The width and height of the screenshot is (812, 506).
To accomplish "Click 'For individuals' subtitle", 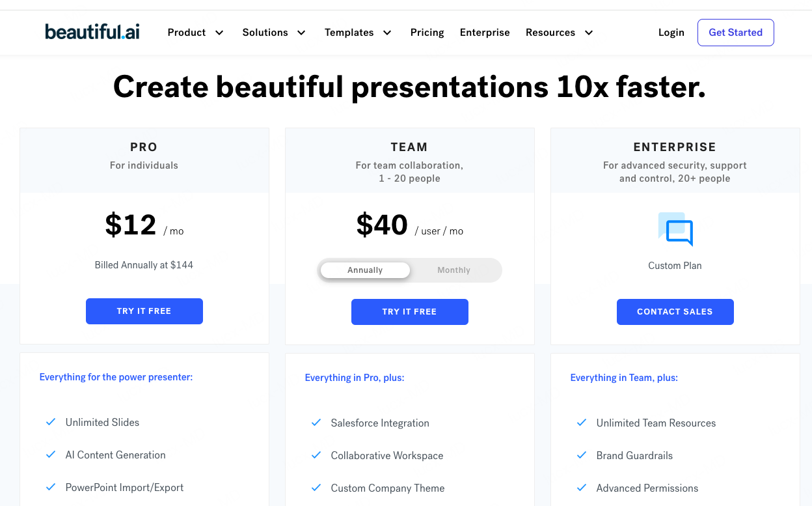I will tap(144, 165).
